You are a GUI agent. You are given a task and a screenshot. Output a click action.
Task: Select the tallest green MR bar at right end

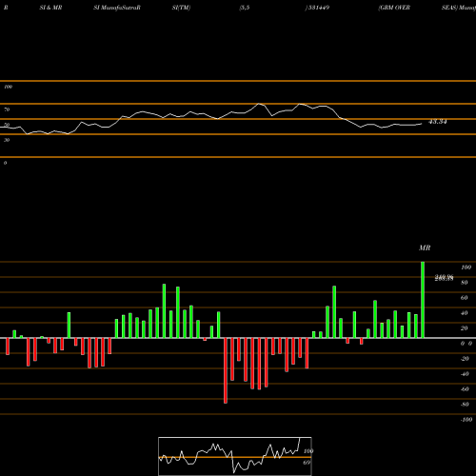pyautogui.click(x=423, y=300)
